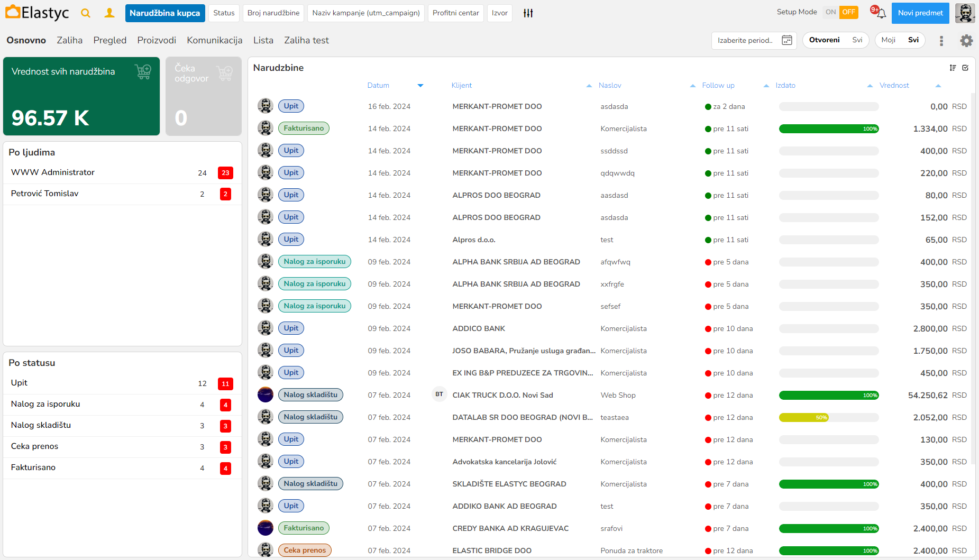Click the sort list icon in Narudzbine panel
979x560 pixels.
click(953, 68)
